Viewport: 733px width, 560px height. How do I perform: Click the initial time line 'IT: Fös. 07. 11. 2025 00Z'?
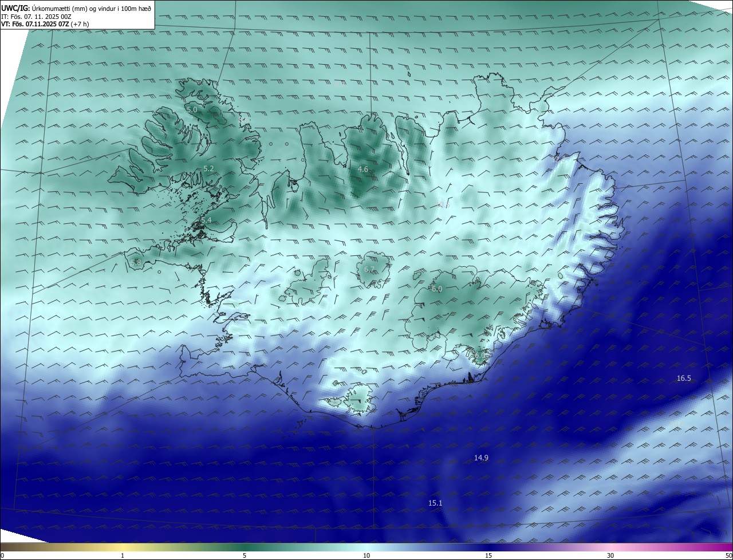click(36, 17)
